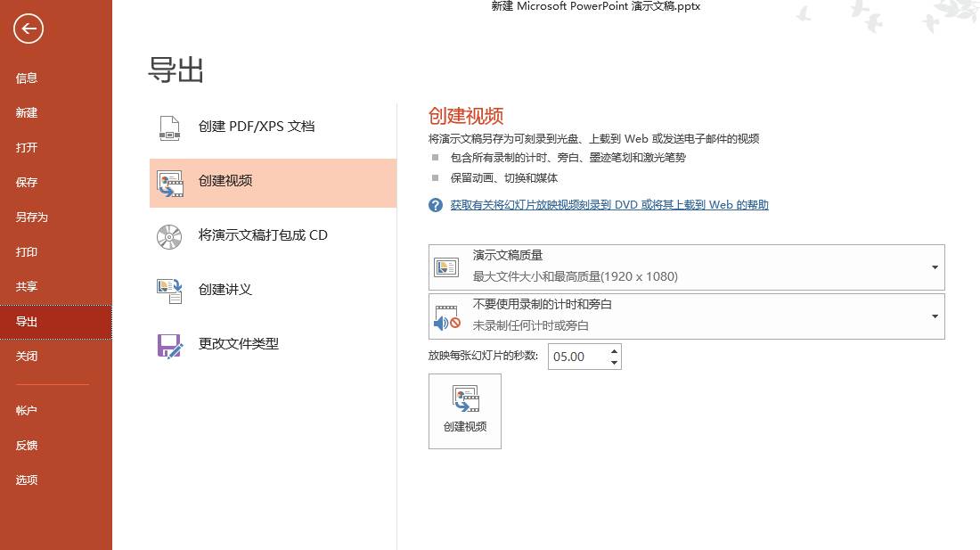Click the presentation quality monitor icon
This screenshot has height=550, width=980.
point(446,266)
